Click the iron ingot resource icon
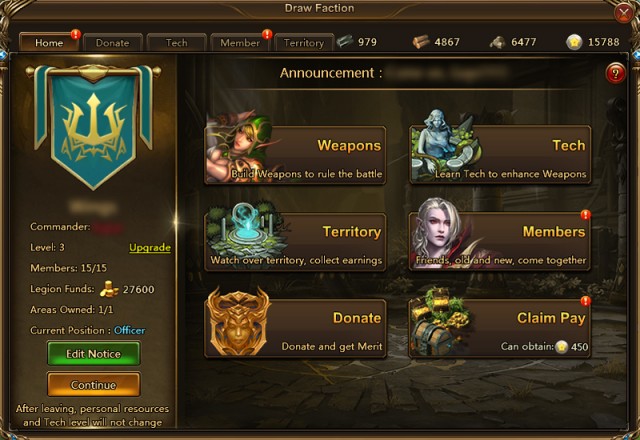Viewport: 640px width, 440px height. point(345,41)
